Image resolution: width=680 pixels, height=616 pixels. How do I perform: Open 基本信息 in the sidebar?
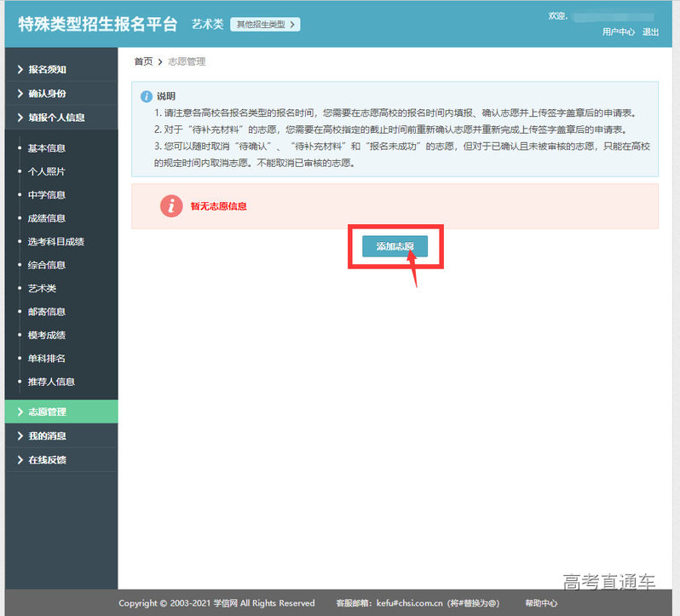(x=47, y=148)
